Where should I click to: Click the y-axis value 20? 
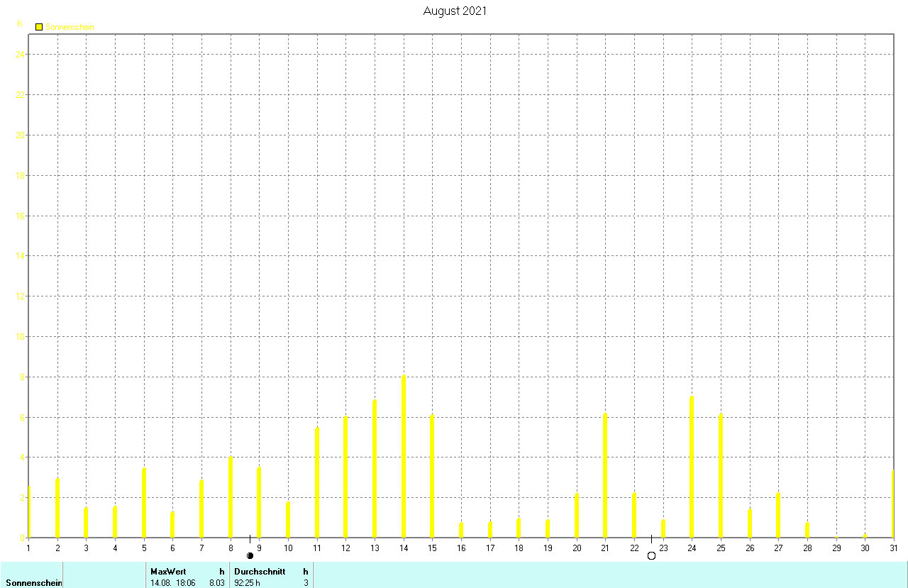point(21,135)
